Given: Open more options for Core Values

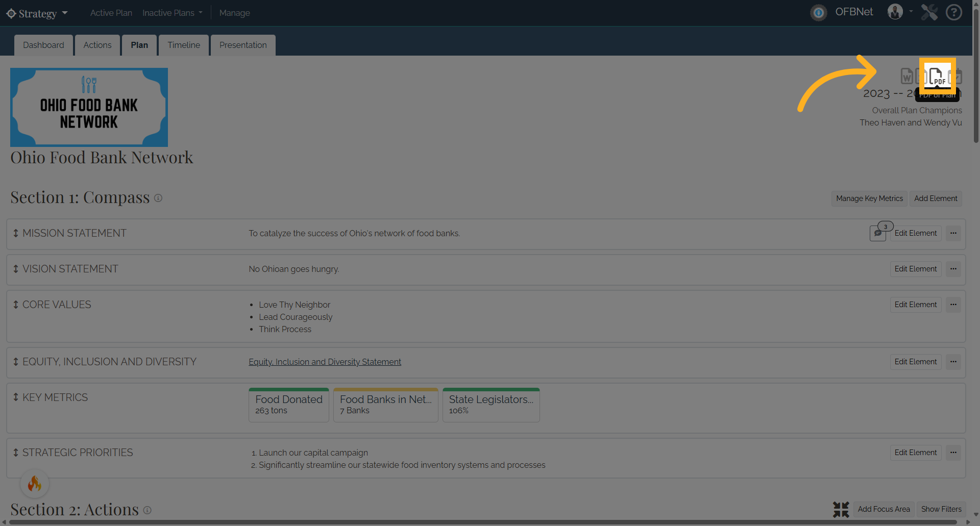Looking at the screenshot, I should point(953,305).
